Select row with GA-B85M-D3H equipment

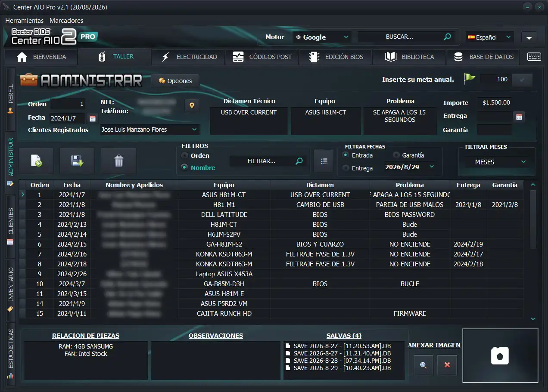[274, 284]
